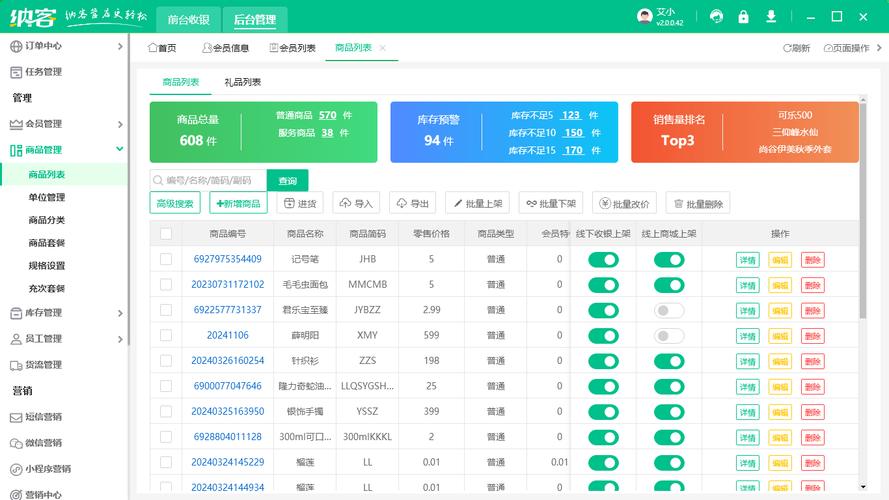The image size is (889, 500).
Task: Open 任务管理 in the sidebar
Action: pyautogui.click(x=64, y=72)
